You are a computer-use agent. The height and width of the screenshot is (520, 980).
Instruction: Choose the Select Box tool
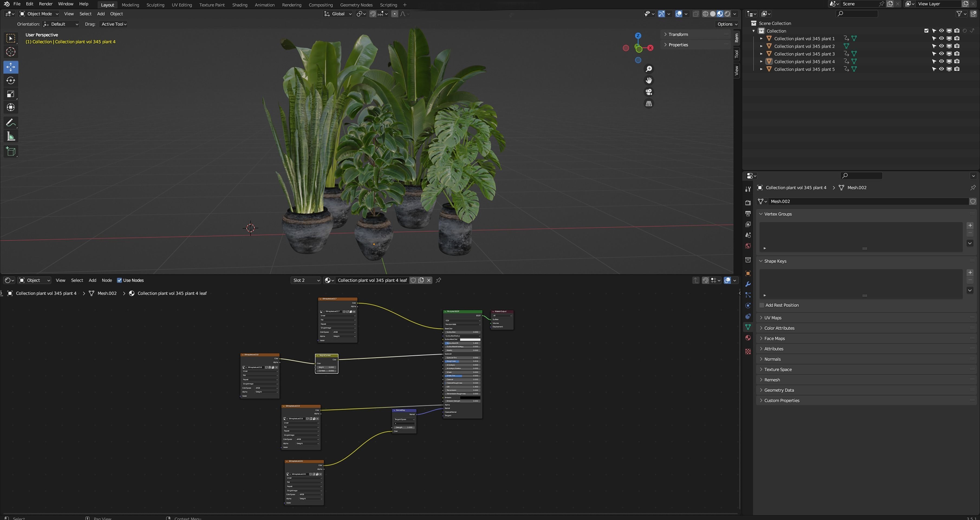click(11, 38)
